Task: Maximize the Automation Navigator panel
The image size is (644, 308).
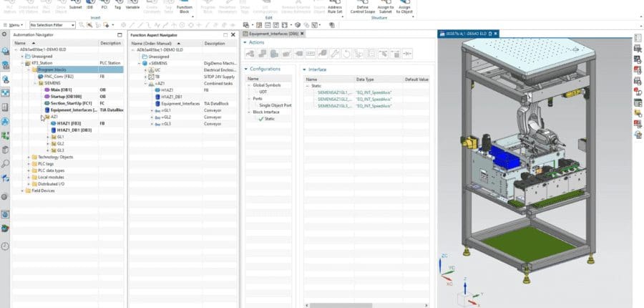Action: (119, 35)
